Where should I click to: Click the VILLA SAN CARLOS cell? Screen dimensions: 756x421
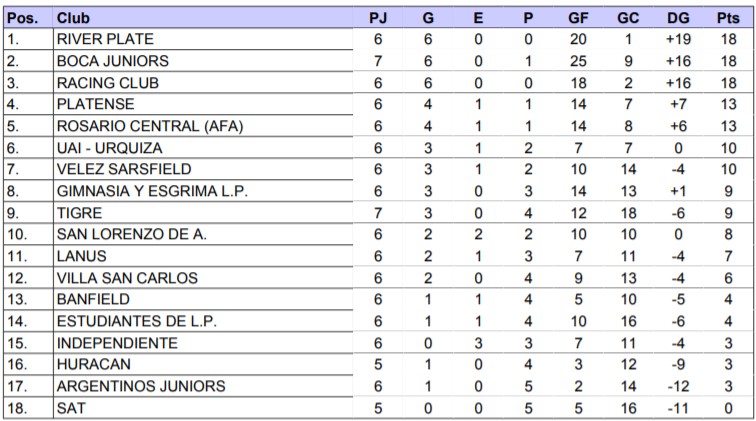pos(127,278)
